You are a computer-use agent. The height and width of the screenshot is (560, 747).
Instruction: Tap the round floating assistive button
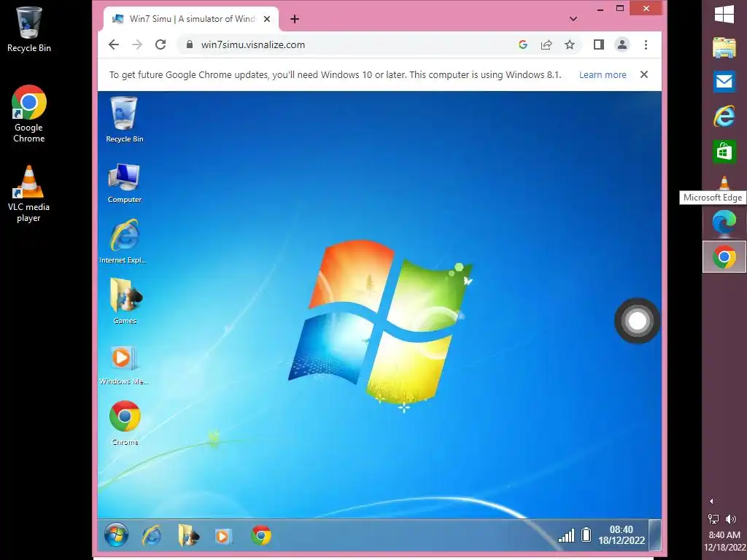(x=637, y=321)
